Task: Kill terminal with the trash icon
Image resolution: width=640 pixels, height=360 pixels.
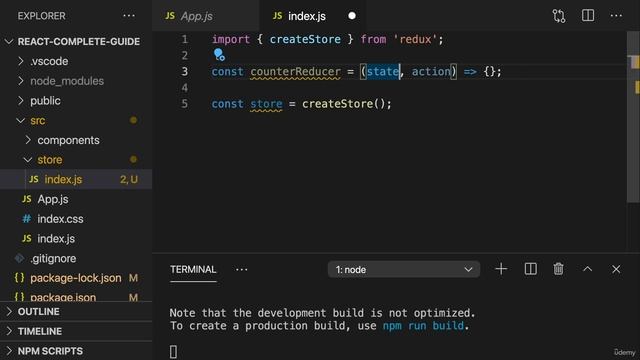Action: pos(558,269)
